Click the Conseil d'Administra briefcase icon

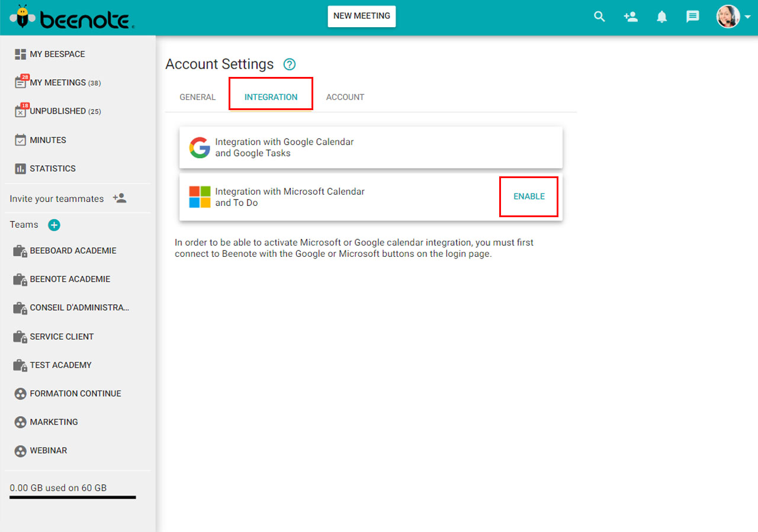[20, 308]
